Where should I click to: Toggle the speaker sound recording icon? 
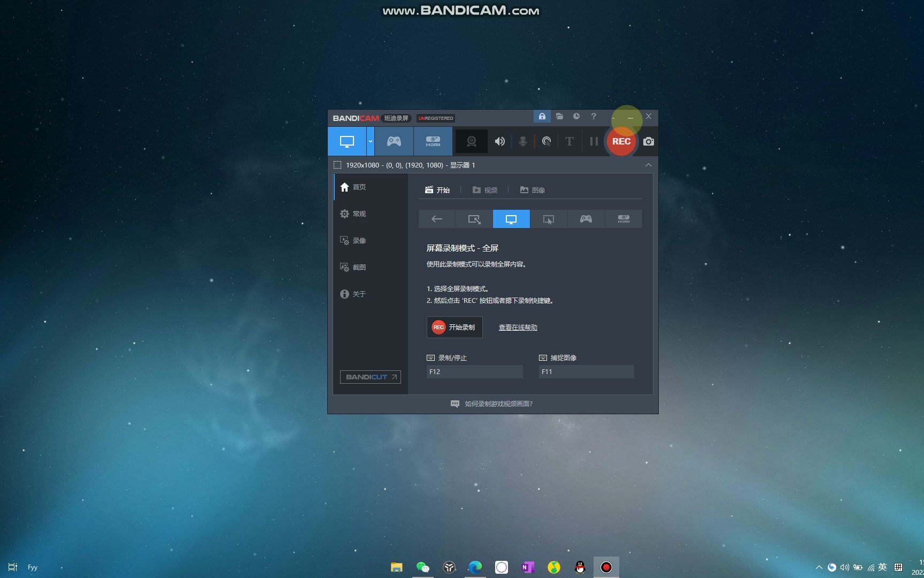pyautogui.click(x=499, y=141)
